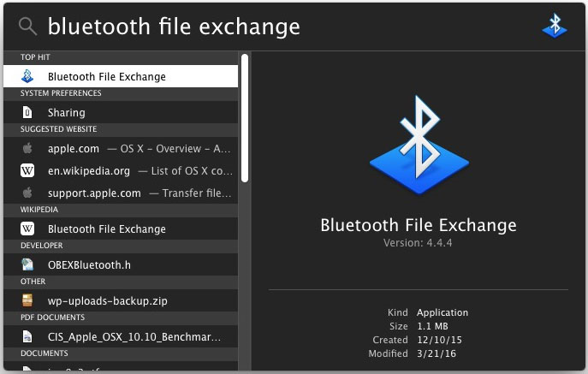Click the wp-uploads-backup.zip archive icon
588x374 pixels.
click(x=27, y=300)
